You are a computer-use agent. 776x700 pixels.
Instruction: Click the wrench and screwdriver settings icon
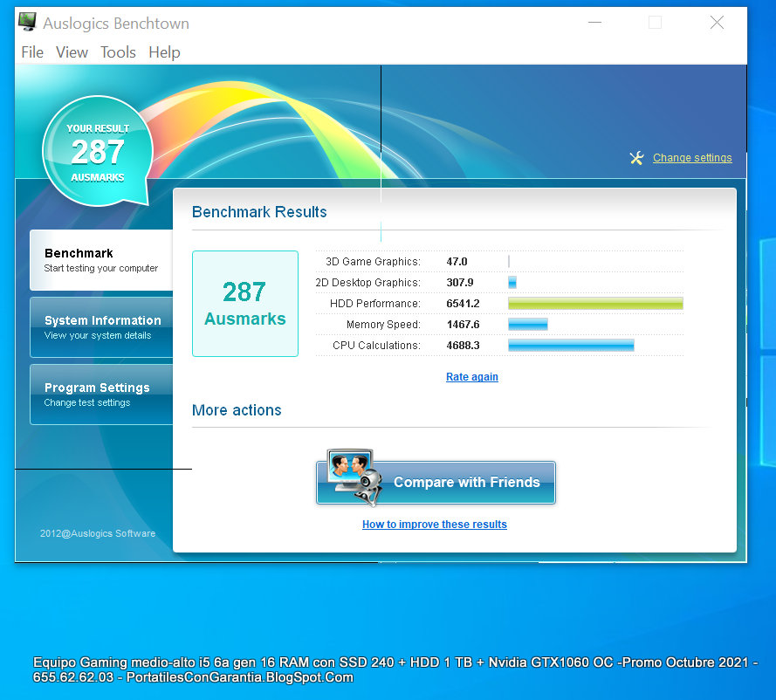click(636, 158)
